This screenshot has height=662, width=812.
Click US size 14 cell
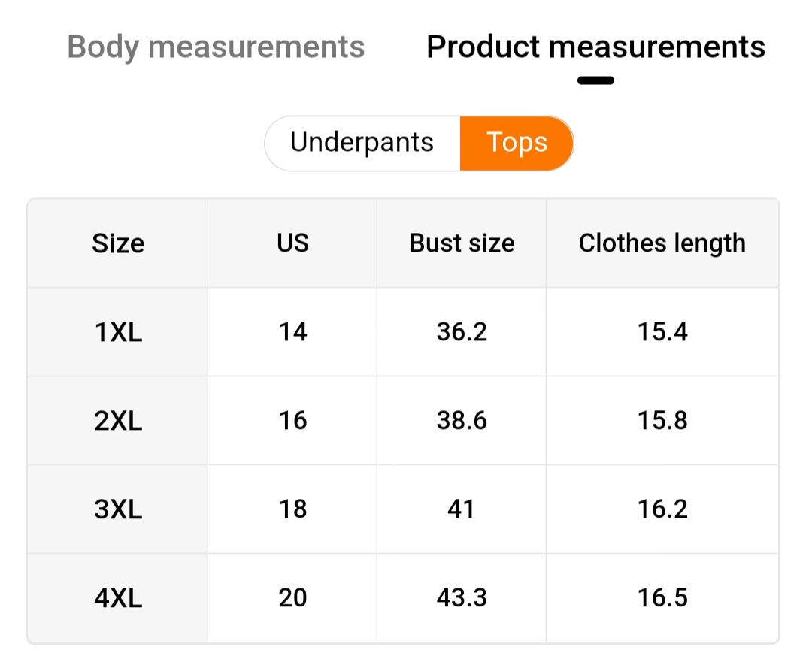292,332
